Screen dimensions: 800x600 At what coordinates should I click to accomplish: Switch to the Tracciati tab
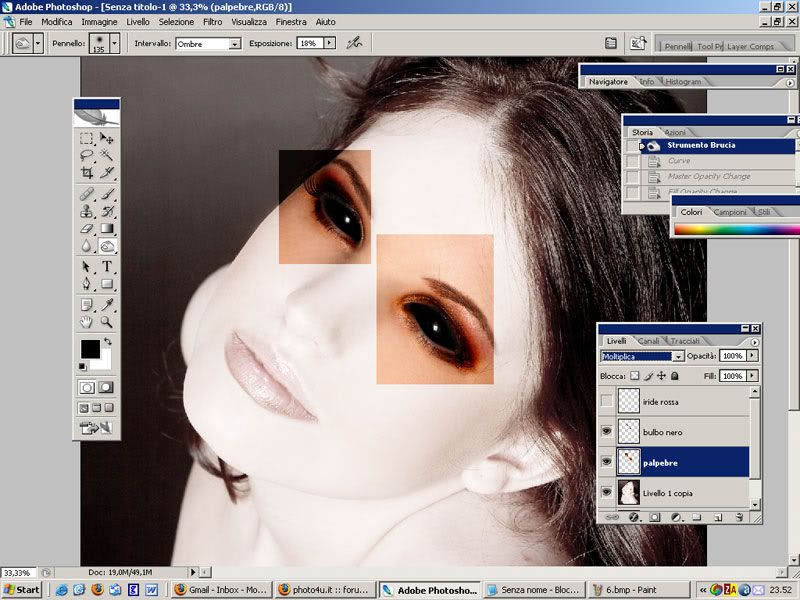(685, 341)
